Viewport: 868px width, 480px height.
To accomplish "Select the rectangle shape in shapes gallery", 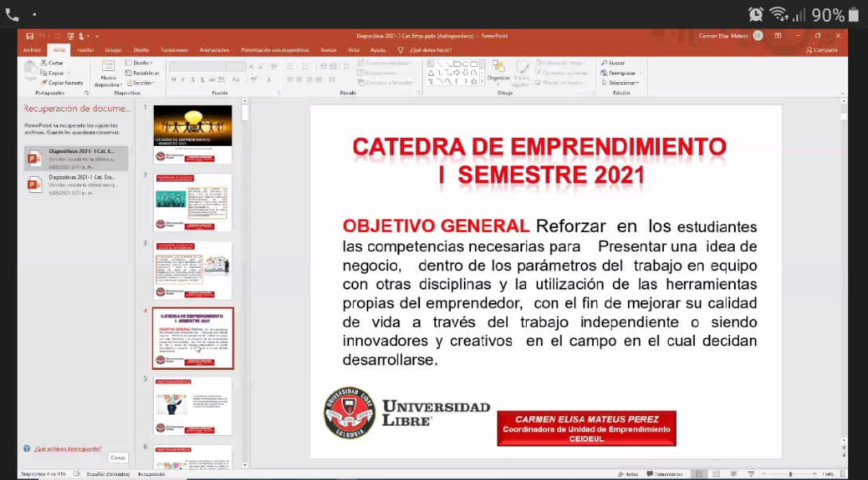I will click(x=457, y=64).
